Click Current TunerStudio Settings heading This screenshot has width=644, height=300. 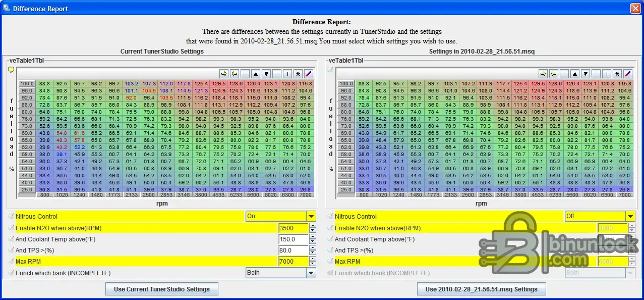(162, 52)
